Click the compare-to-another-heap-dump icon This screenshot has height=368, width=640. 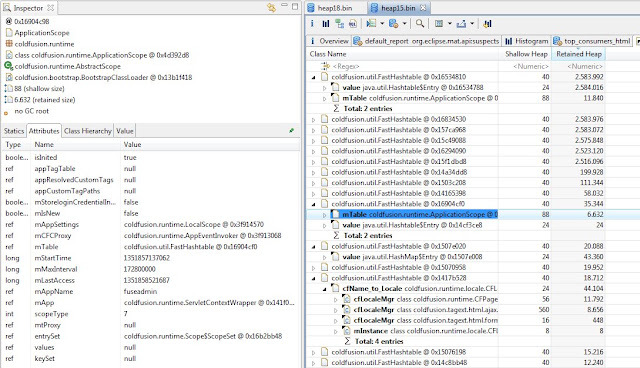(487, 24)
